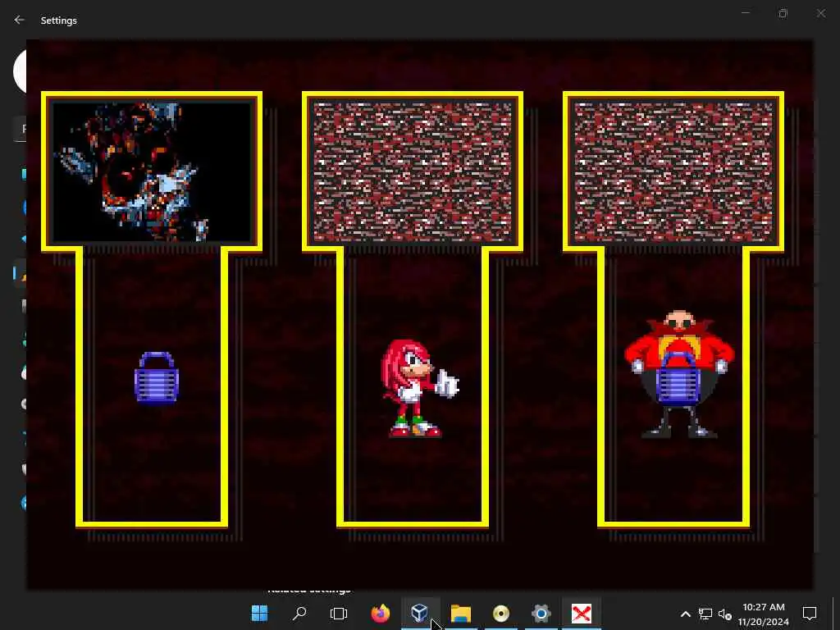Click the static screen above Knuckles
This screenshot has width=840, height=630.
[x=413, y=171]
